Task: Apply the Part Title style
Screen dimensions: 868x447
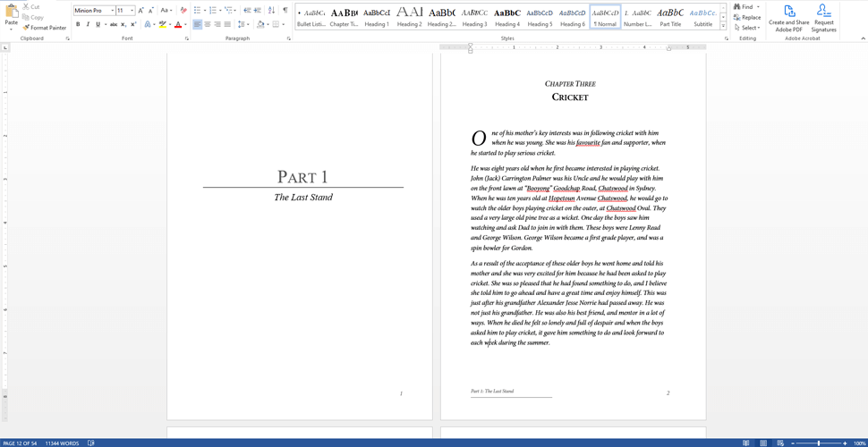Action: point(670,17)
